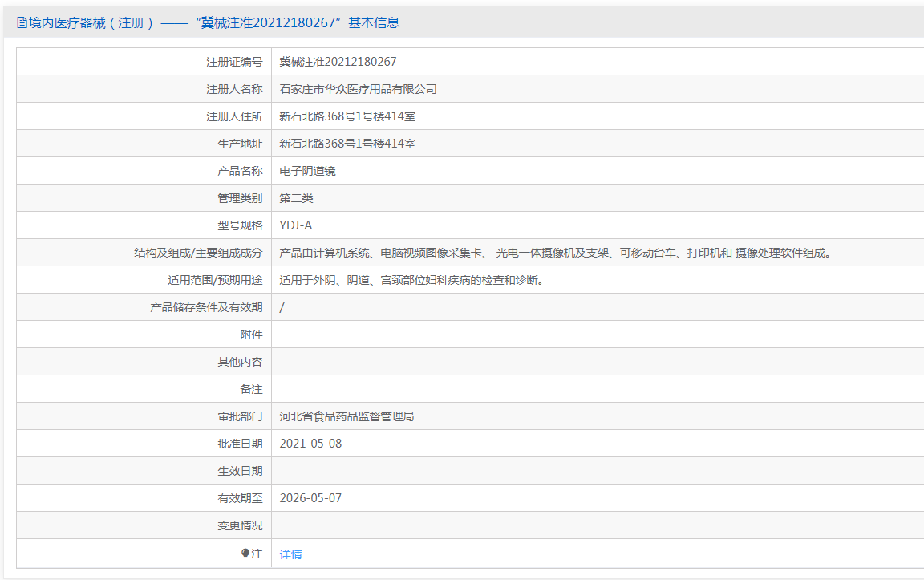Click the 生产地址 address value

(346, 144)
